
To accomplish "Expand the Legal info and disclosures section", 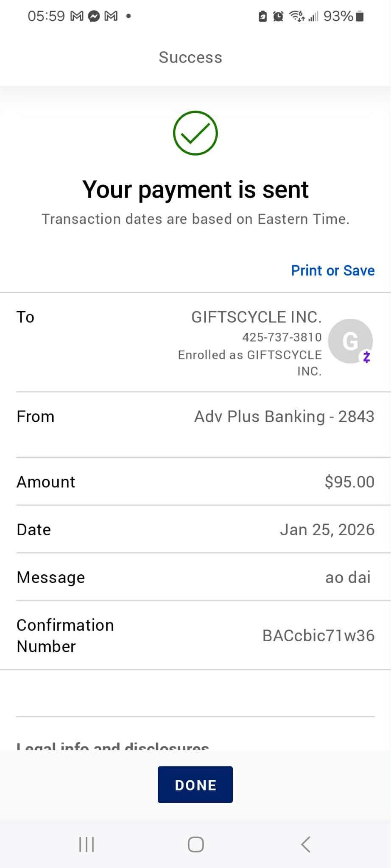I will [x=113, y=746].
